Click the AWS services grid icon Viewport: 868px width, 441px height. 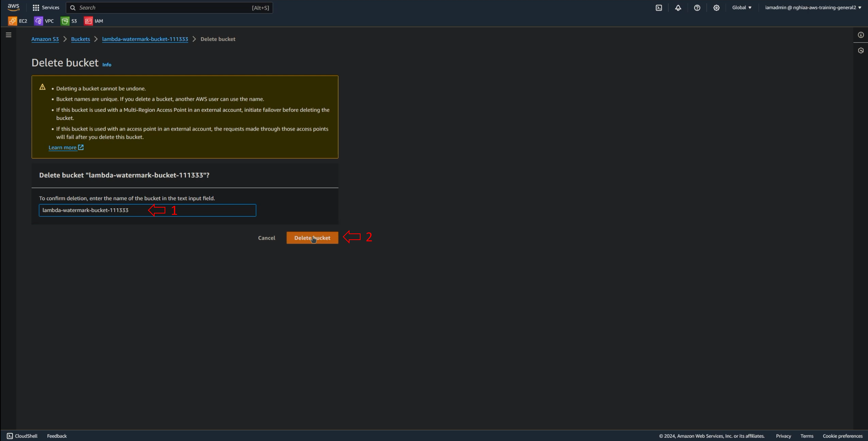(x=35, y=7)
